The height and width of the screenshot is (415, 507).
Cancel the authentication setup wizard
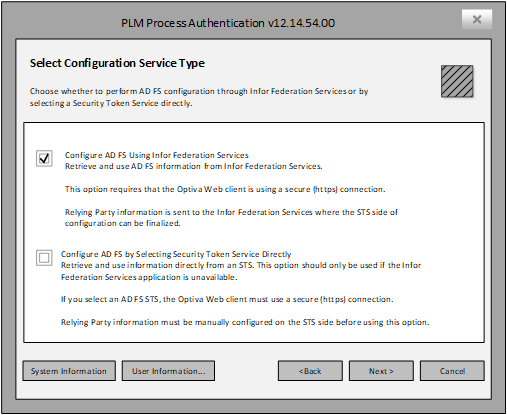(x=452, y=371)
